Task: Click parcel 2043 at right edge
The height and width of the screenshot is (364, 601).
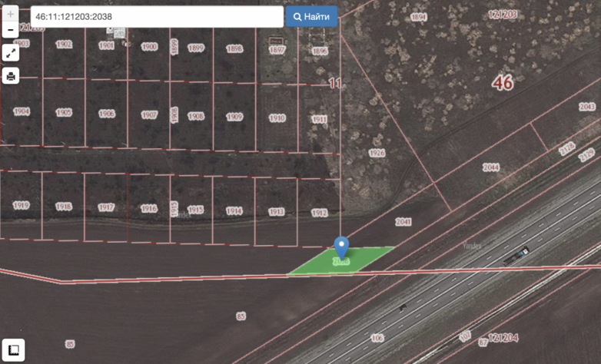Action: point(587,107)
